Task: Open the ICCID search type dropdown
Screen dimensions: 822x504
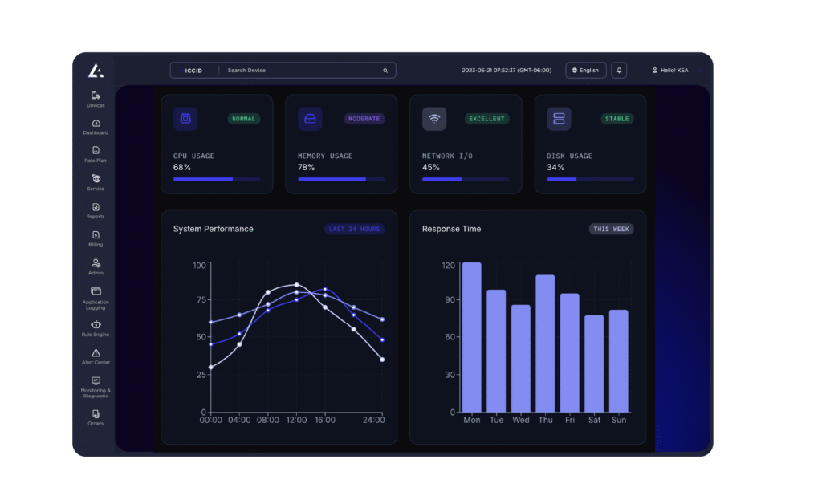Action: click(x=193, y=71)
